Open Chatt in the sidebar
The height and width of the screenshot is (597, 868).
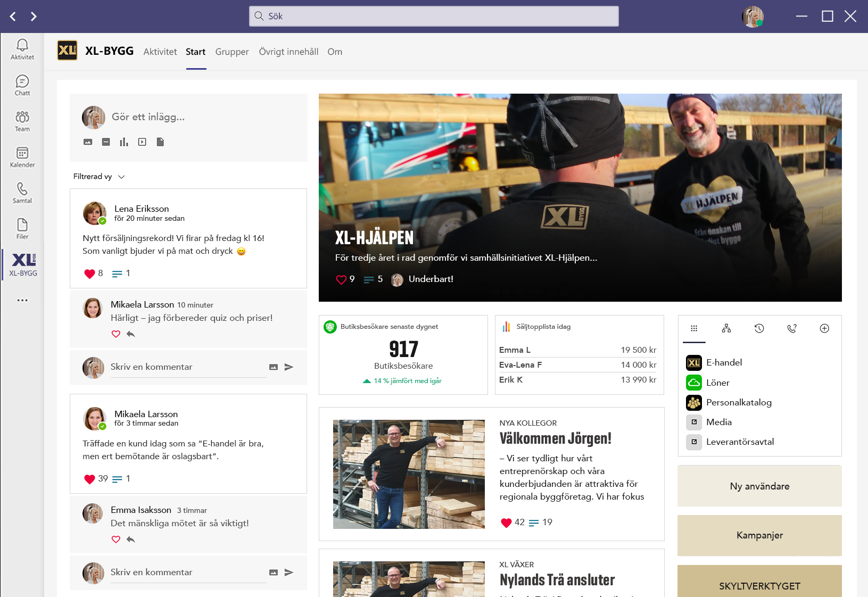(x=22, y=85)
